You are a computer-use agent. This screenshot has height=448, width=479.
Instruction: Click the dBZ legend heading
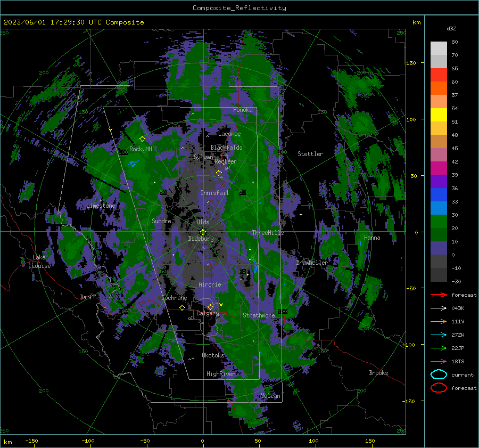(x=451, y=28)
